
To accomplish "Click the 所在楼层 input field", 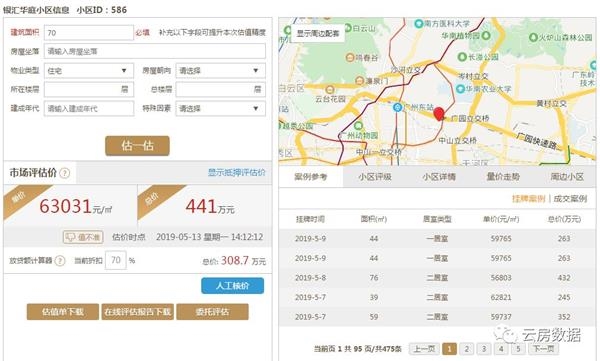I will pyautogui.click(x=89, y=90).
